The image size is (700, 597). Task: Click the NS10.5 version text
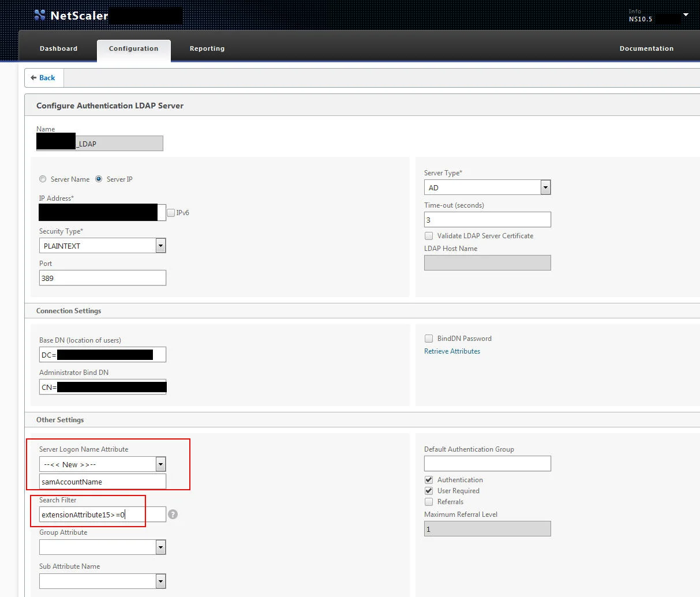click(x=641, y=19)
